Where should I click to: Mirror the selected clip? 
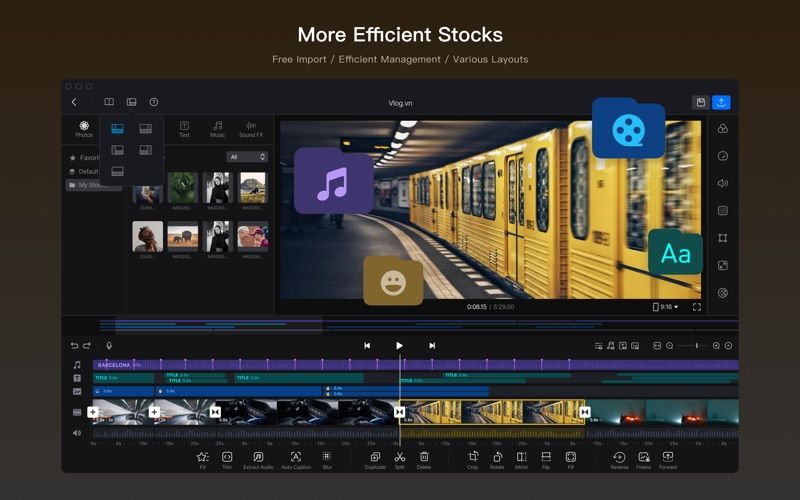(x=521, y=460)
